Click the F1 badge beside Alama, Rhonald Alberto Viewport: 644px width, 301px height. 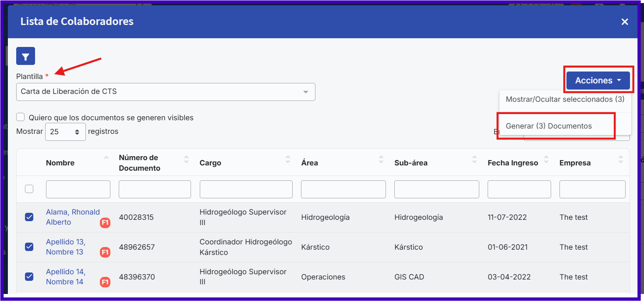tap(105, 223)
